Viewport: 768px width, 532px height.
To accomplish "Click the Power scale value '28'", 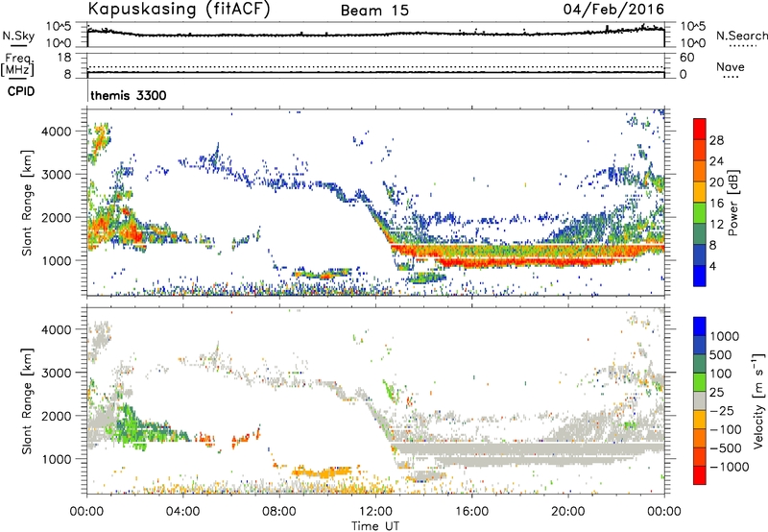I will [716, 140].
